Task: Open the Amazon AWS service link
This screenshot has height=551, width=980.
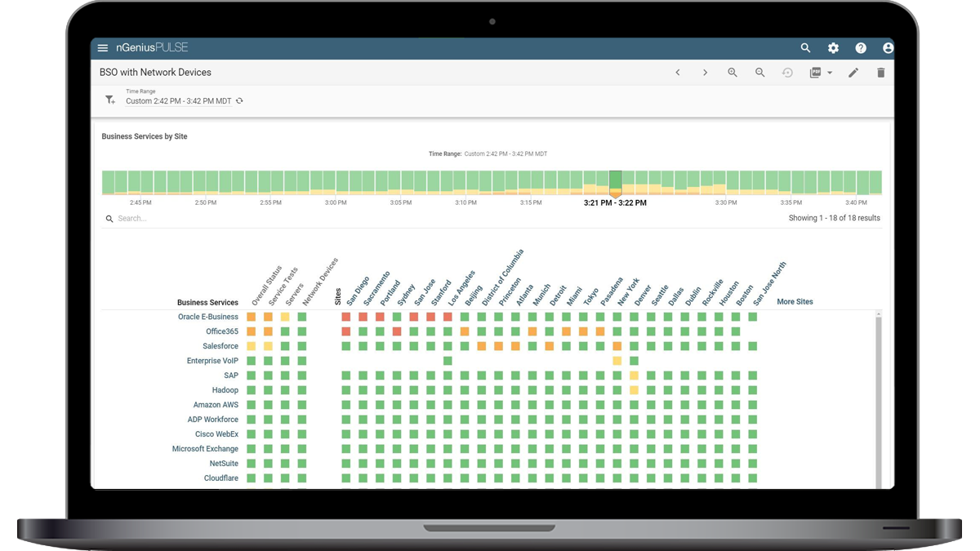Action: 216,405
